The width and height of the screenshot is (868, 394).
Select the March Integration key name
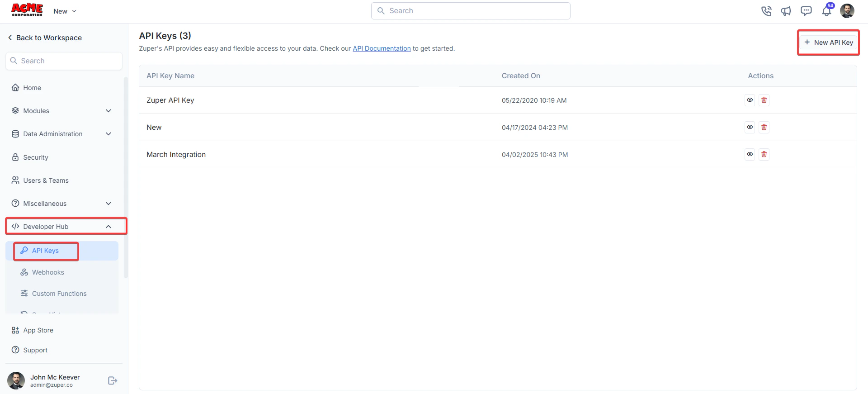(x=176, y=154)
